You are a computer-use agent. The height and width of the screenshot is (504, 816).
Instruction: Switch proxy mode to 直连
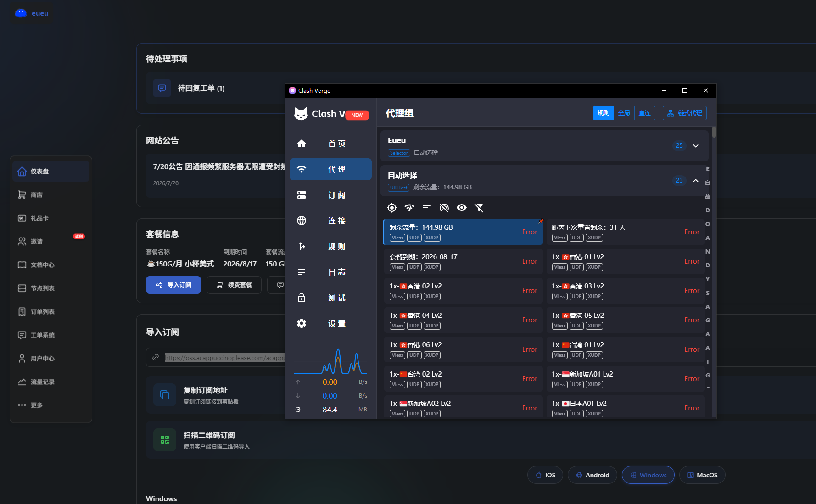(645, 113)
